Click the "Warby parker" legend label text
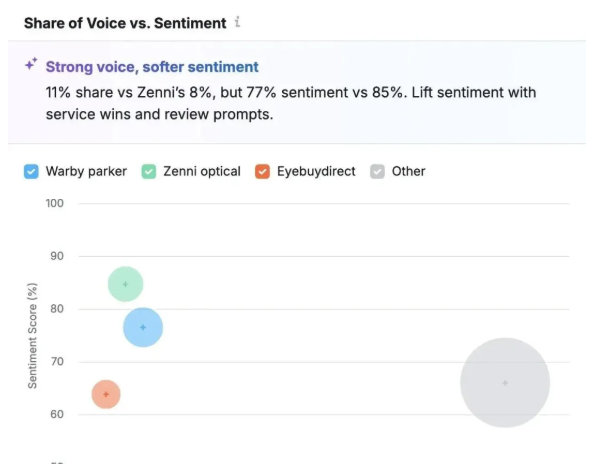The height and width of the screenshot is (464, 611). coord(86,171)
